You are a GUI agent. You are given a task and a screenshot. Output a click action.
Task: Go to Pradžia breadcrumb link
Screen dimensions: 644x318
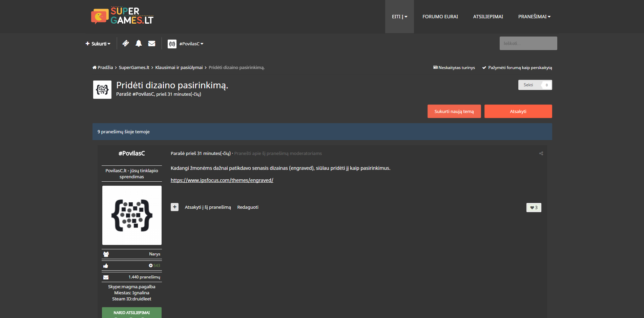pyautogui.click(x=105, y=67)
